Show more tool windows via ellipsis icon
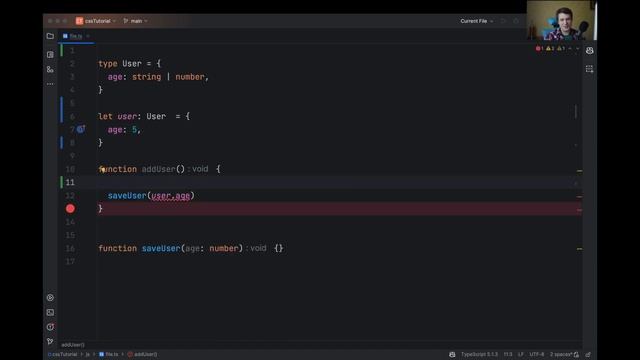 coord(50,84)
